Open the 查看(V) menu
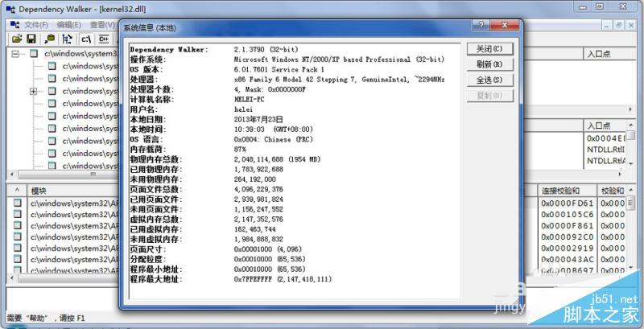Screen dimensions: 644x329 (102, 25)
